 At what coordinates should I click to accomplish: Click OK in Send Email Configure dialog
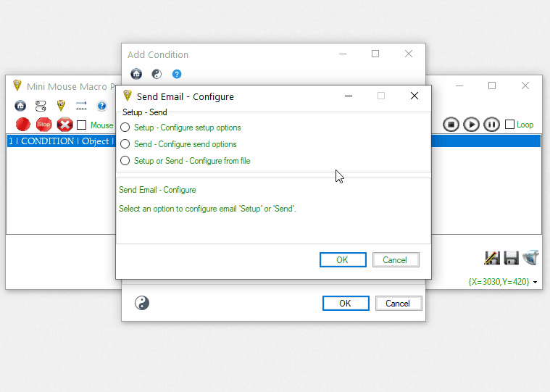pyautogui.click(x=343, y=259)
